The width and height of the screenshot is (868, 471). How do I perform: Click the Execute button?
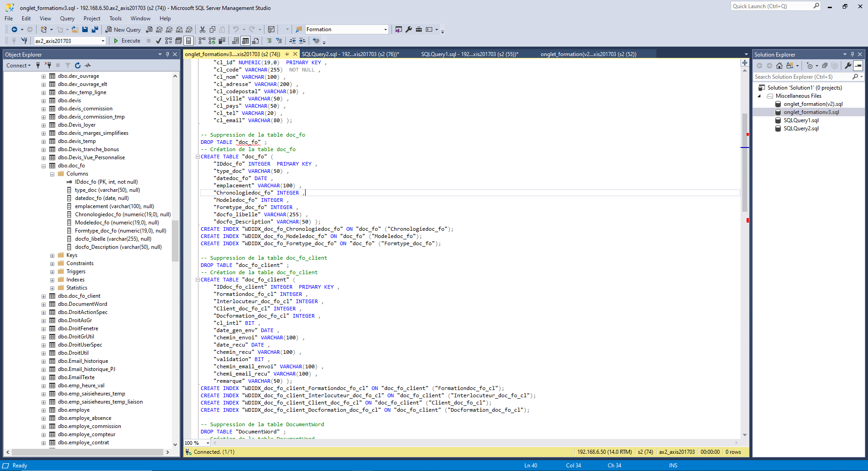coord(127,41)
